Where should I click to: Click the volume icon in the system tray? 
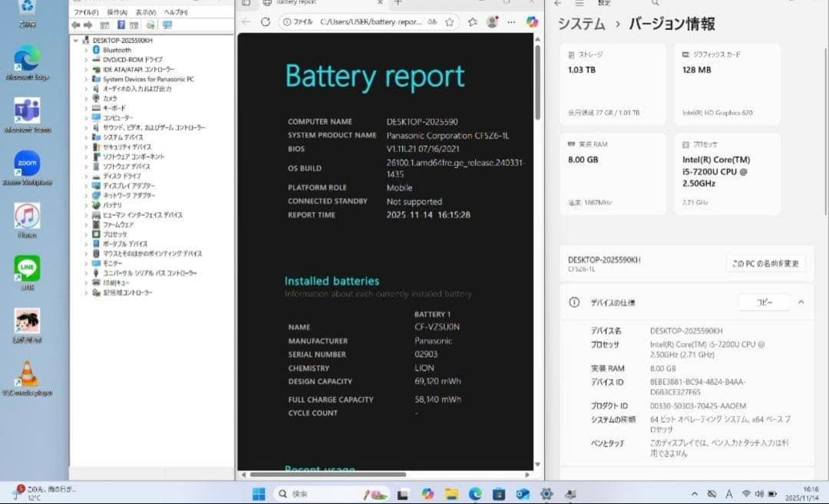(759, 492)
